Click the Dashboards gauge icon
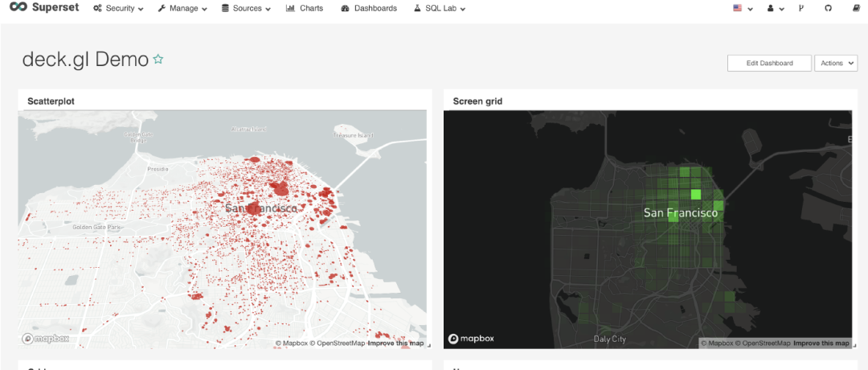Viewport: 868px width, 370px height. pos(346,8)
